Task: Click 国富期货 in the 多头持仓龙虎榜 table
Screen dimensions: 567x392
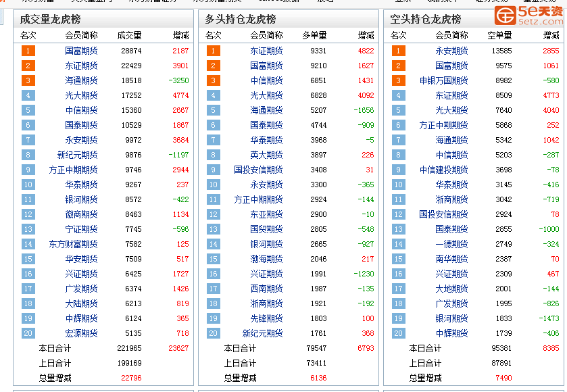Action: click(266, 66)
